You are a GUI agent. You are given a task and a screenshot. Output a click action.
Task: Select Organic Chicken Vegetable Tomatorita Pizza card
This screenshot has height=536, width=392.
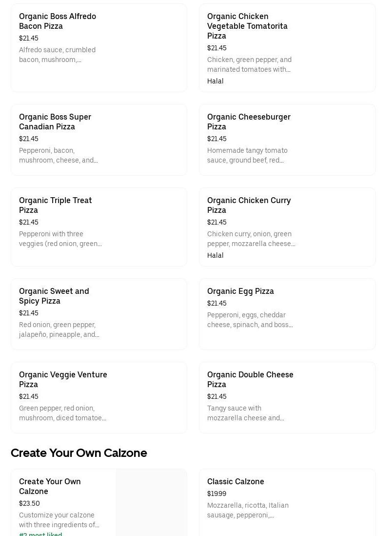(x=287, y=48)
